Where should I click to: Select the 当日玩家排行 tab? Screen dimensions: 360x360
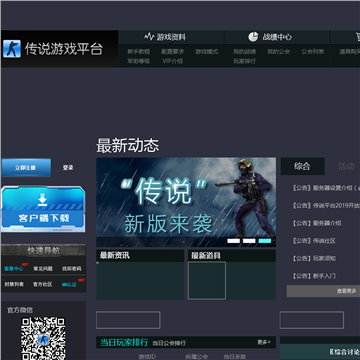coord(124,342)
